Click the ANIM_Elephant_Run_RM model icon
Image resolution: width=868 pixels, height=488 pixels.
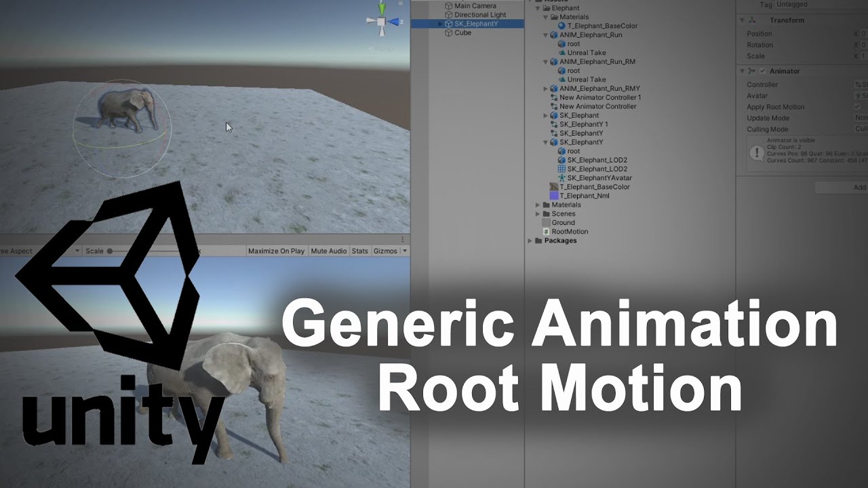(x=554, y=62)
